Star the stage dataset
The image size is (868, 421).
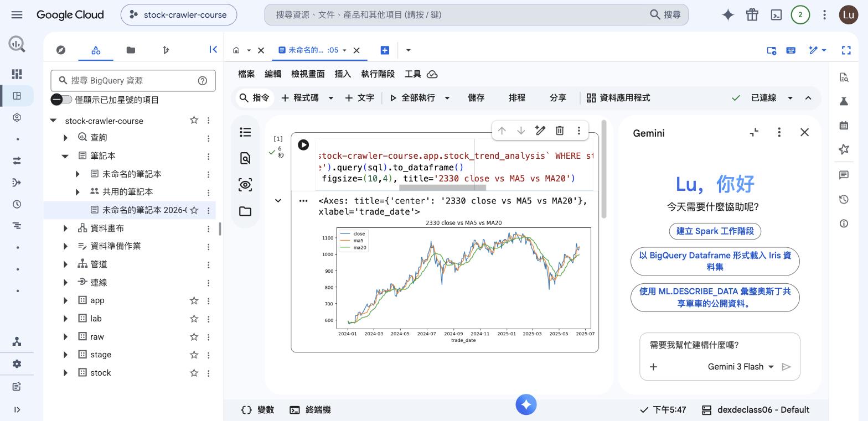(x=194, y=355)
